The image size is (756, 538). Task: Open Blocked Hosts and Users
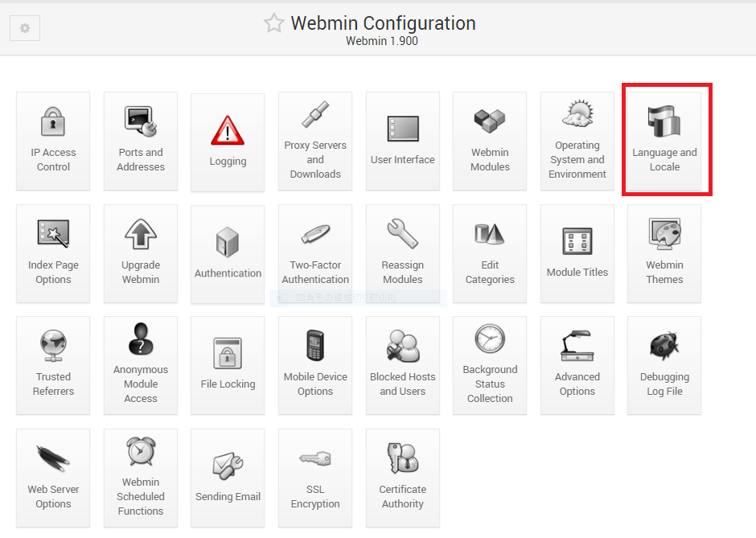(x=403, y=365)
